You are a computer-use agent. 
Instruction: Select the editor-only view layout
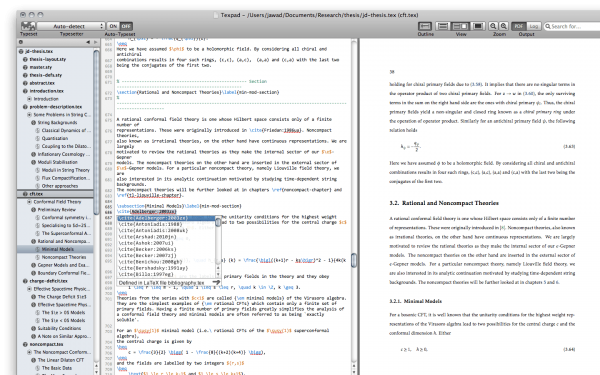click(x=443, y=26)
